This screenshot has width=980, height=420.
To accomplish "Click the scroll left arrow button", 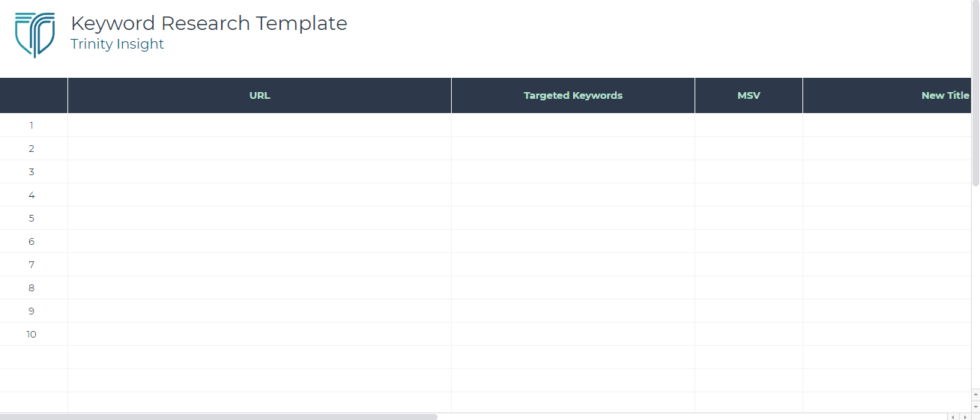I will pyautogui.click(x=952, y=416).
